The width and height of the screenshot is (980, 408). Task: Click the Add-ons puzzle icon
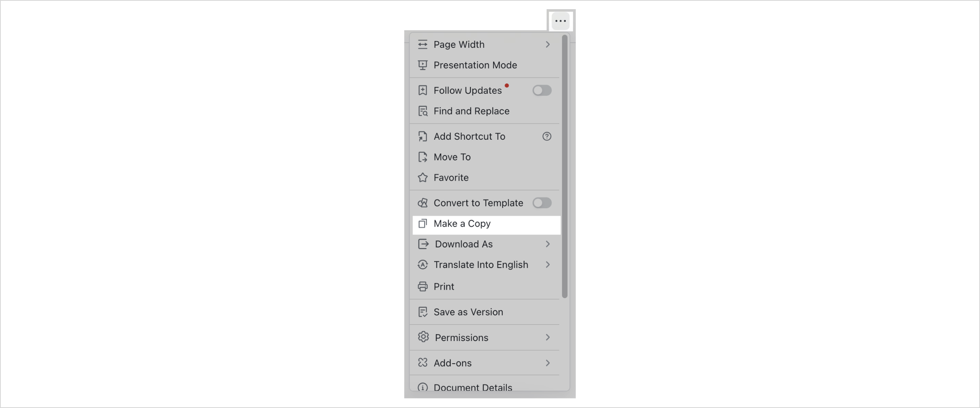point(423,363)
